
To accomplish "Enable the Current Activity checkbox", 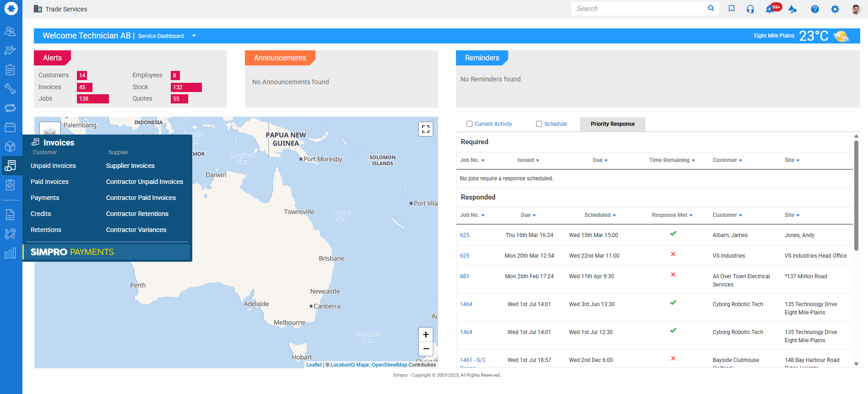I will tap(469, 124).
